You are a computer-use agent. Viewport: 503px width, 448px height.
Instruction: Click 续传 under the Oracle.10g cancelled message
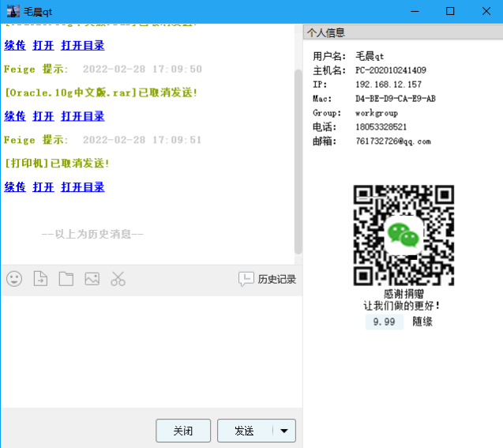(x=15, y=116)
